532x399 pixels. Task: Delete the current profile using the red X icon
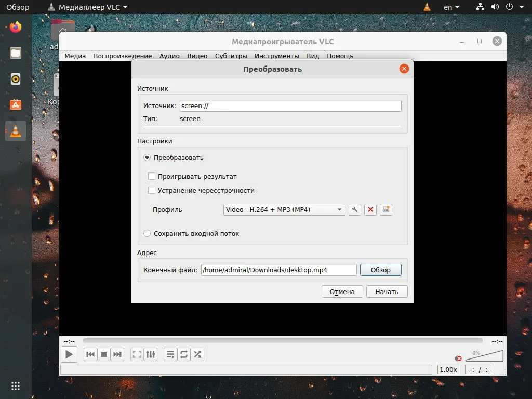[x=370, y=209]
